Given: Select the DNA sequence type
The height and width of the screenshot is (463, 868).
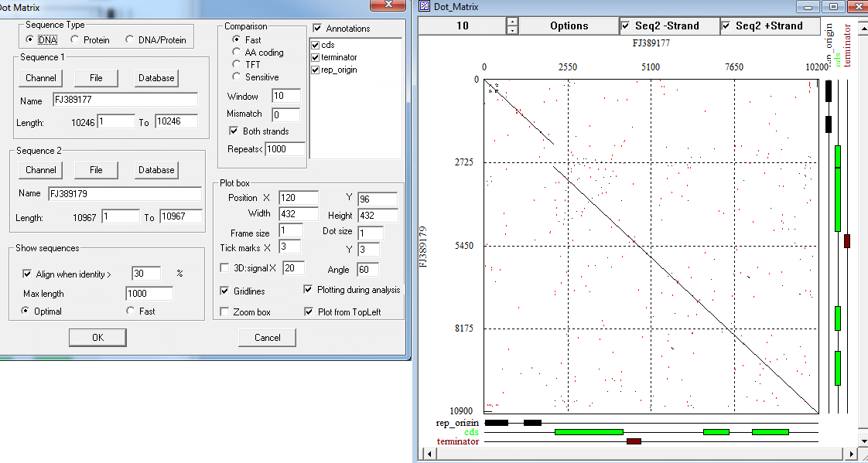Looking at the screenshot, I should 29,40.
